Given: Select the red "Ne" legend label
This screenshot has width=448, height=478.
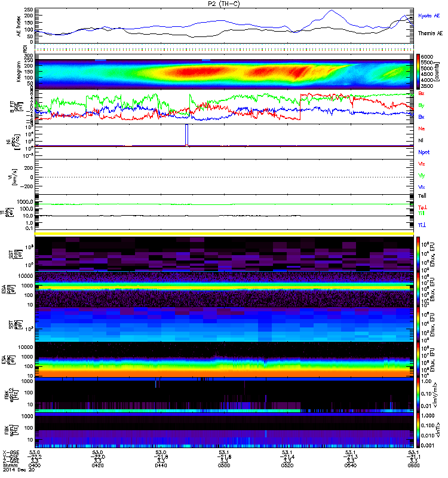Looking at the screenshot, I should point(422,128).
